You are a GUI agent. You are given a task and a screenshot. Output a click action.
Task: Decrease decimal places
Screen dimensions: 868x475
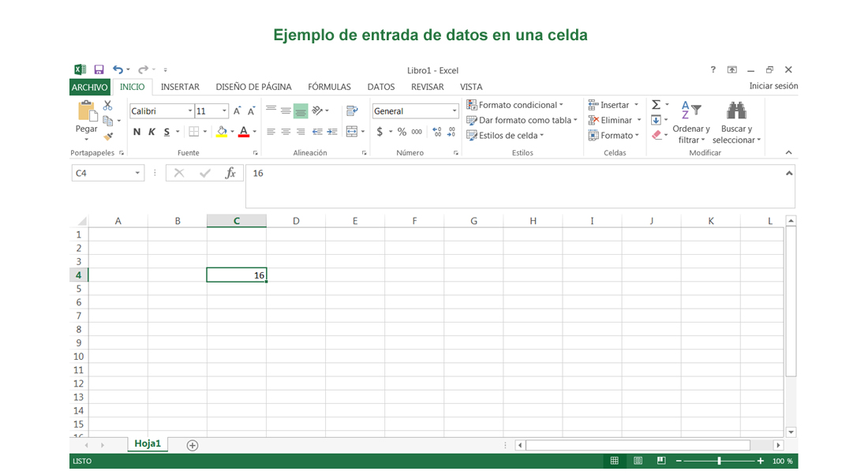[451, 132]
